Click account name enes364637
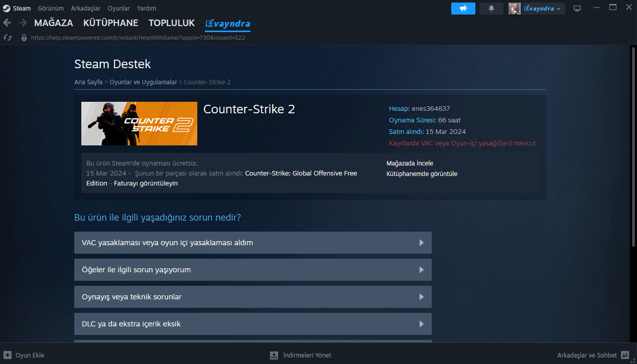The width and height of the screenshot is (637, 364). point(431,108)
